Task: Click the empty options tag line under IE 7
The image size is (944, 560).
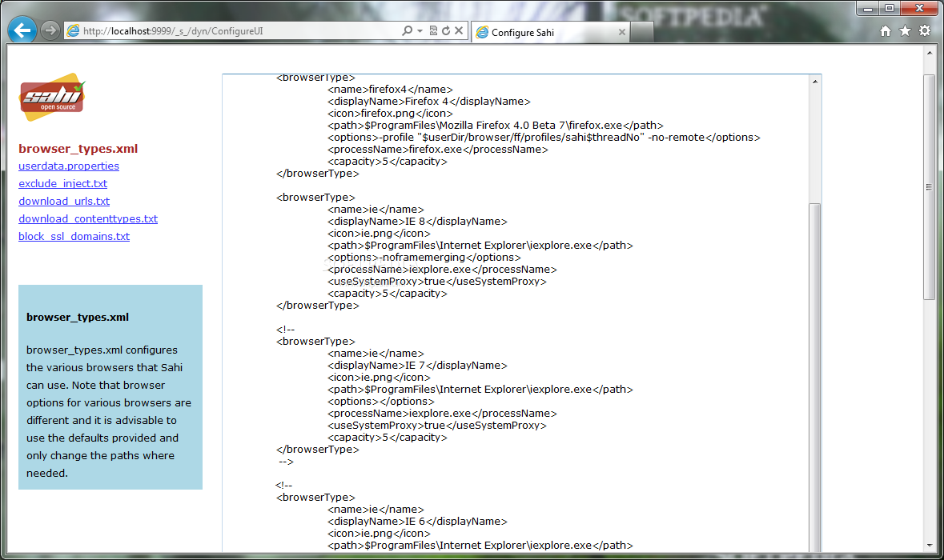Action: coord(381,402)
